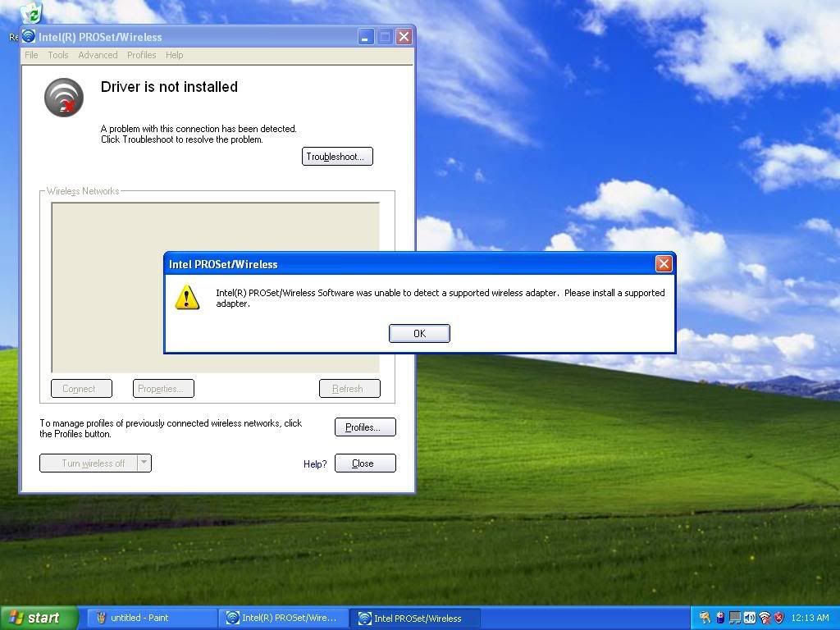Click the Connect button

pos(81,388)
